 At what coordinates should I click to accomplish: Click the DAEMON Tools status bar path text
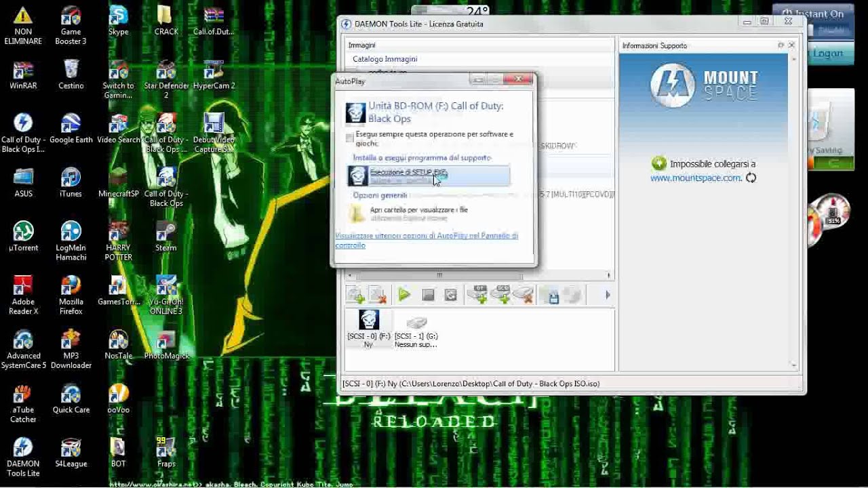click(x=471, y=384)
